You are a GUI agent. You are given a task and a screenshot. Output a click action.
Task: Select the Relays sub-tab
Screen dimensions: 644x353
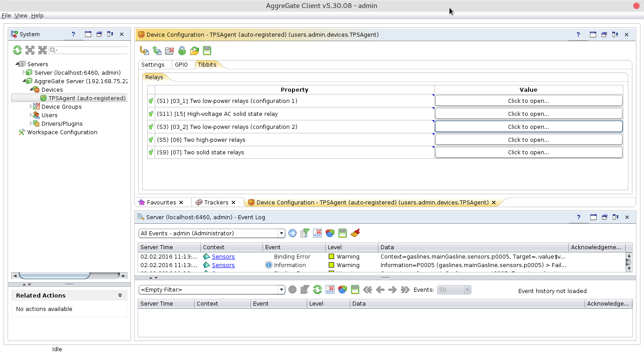[x=154, y=77]
